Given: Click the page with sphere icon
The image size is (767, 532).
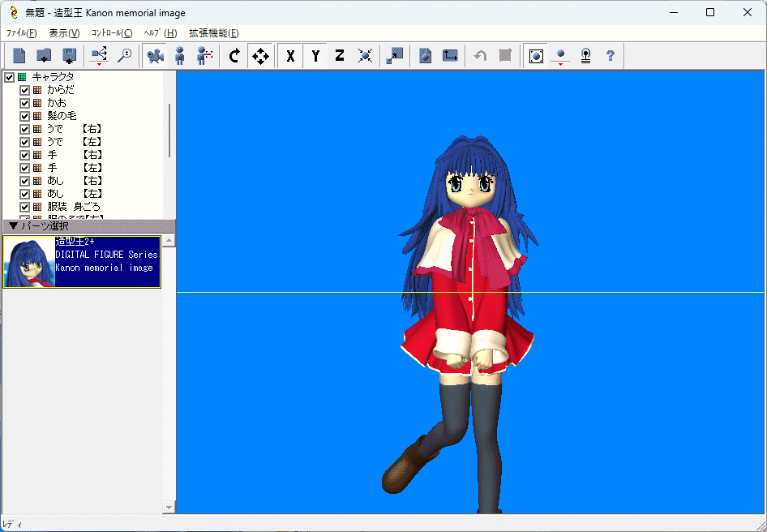Looking at the screenshot, I should pos(425,56).
